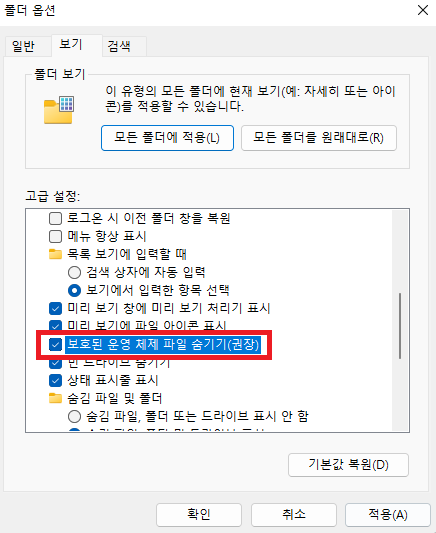Viewport: 436px width, 533px height.
Task: Click 기본값 복원(D) button
Action: pos(348,465)
